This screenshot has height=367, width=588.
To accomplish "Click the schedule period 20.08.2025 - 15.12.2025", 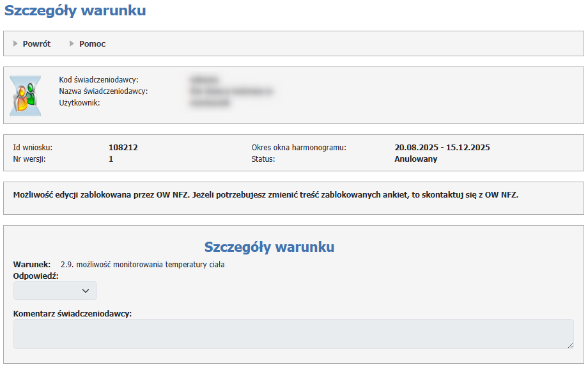I will [442, 148].
